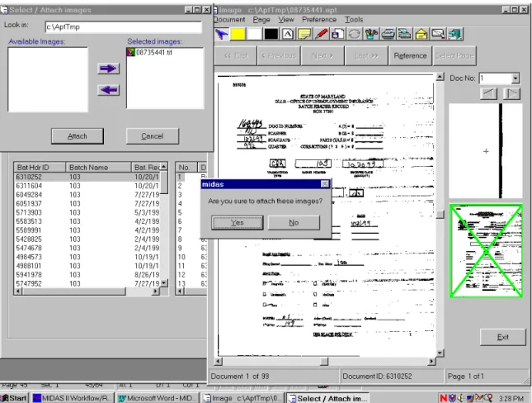This screenshot has height=403, width=532.
Task: Close the midas dialog
Action: coord(325,184)
